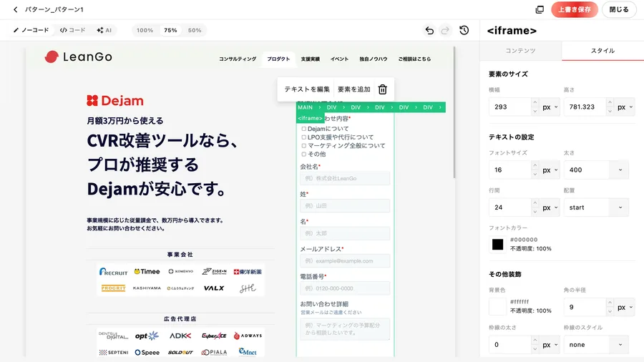Open the 独自ノウハウ nav link
Screen dimensions: 644x362
374,59
